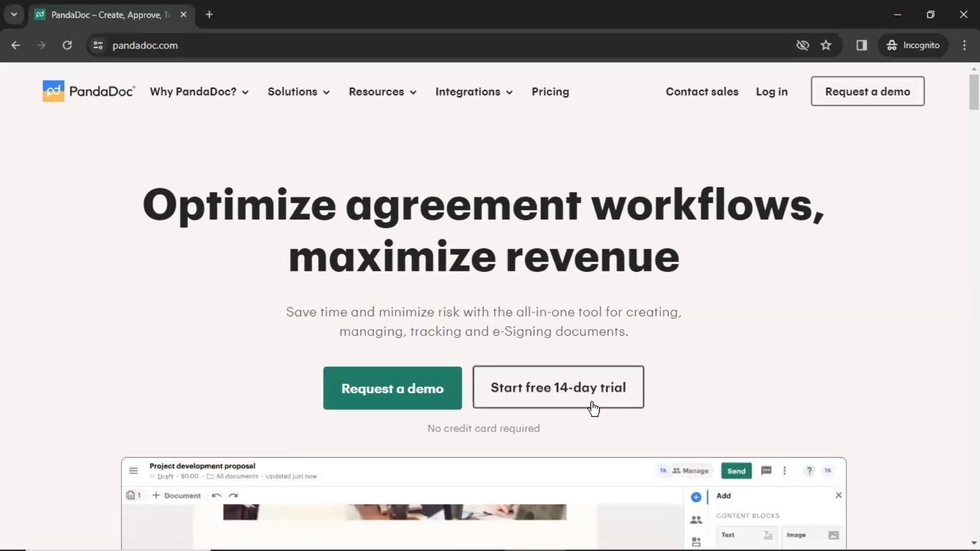Image resolution: width=980 pixels, height=551 pixels.
Task: Go to the Log in link
Action: tap(771, 92)
